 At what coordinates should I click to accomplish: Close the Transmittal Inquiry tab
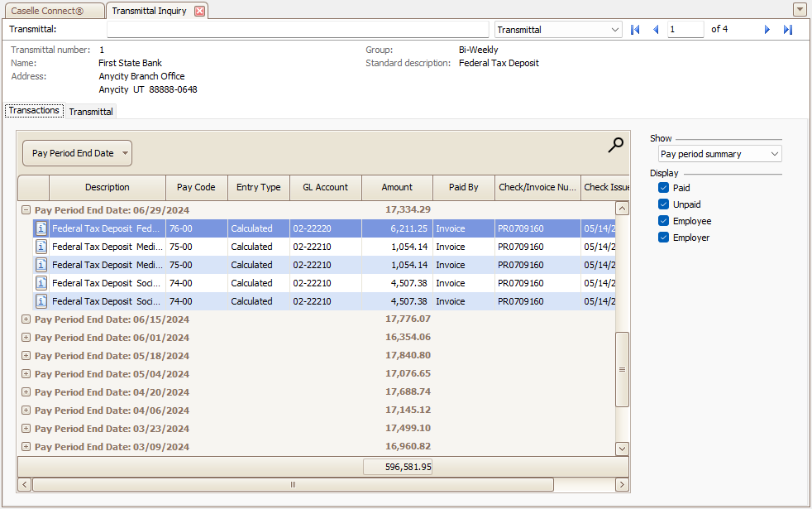pyautogui.click(x=199, y=11)
